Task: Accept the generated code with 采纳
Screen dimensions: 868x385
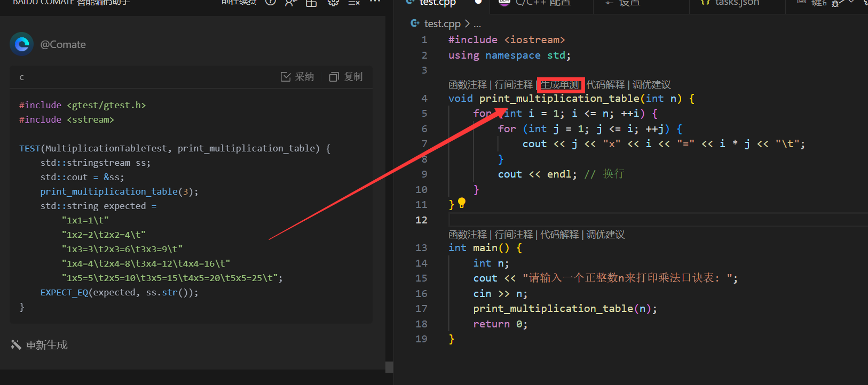Action: pos(297,77)
